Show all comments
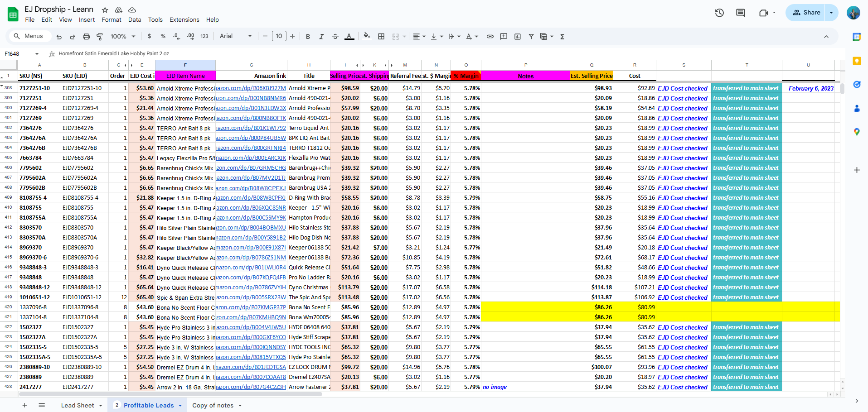The height and width of the screenshot is (412, 868). pos(740,13)
